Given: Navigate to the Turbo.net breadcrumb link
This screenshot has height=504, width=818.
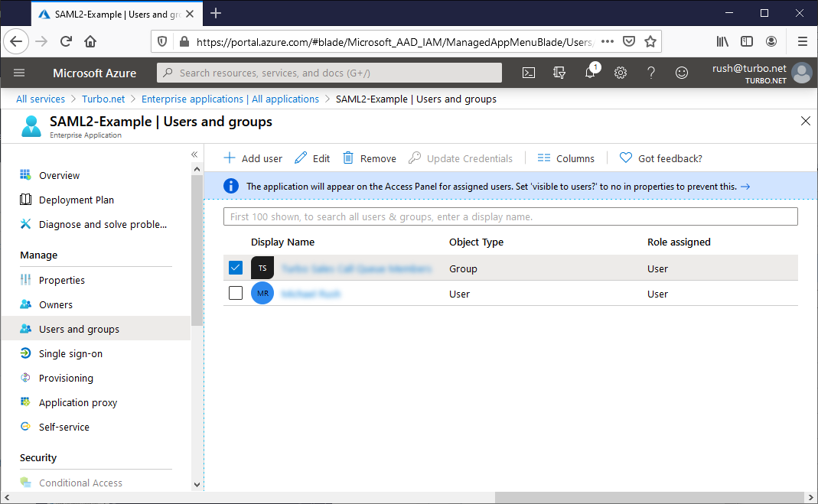Looking at the screenshot, I should pos(103,99).
